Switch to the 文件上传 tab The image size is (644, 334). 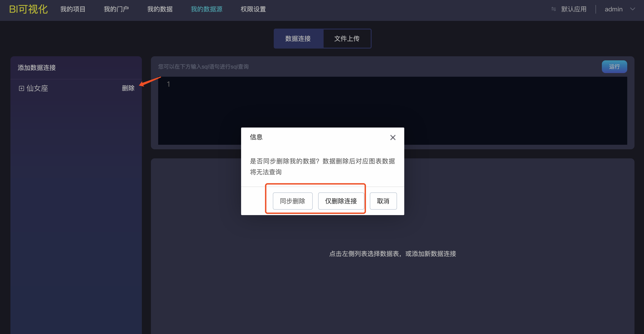point(347,39)
